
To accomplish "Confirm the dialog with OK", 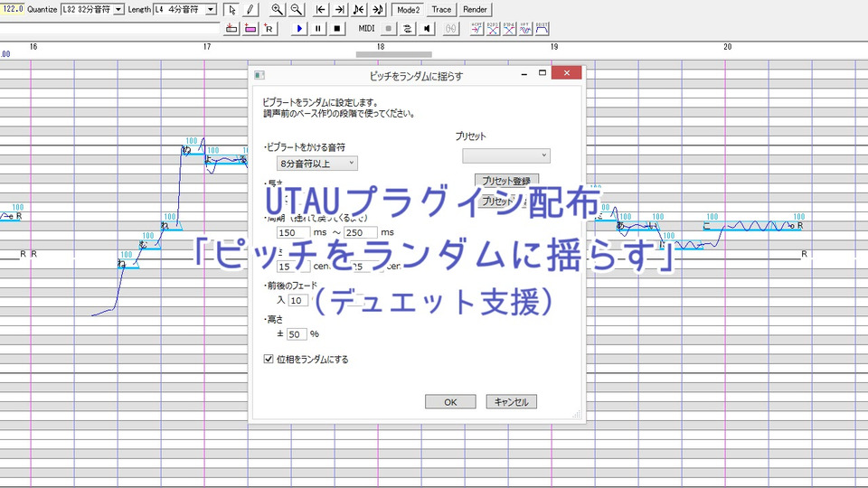I will (450, 401).
